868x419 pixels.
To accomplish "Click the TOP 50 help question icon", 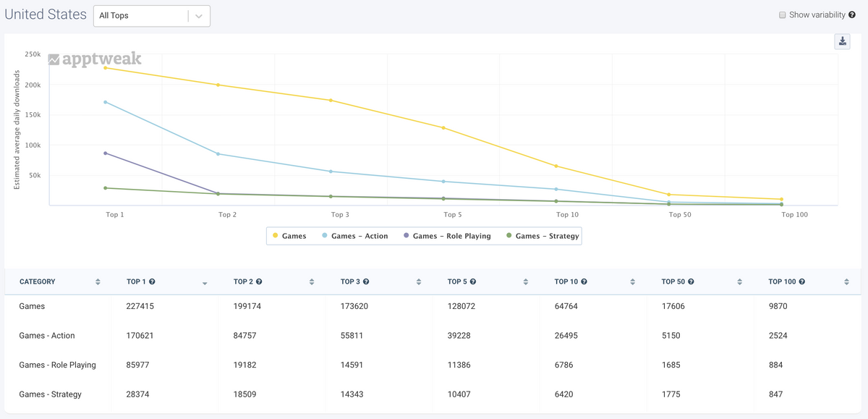I will 691,282.
